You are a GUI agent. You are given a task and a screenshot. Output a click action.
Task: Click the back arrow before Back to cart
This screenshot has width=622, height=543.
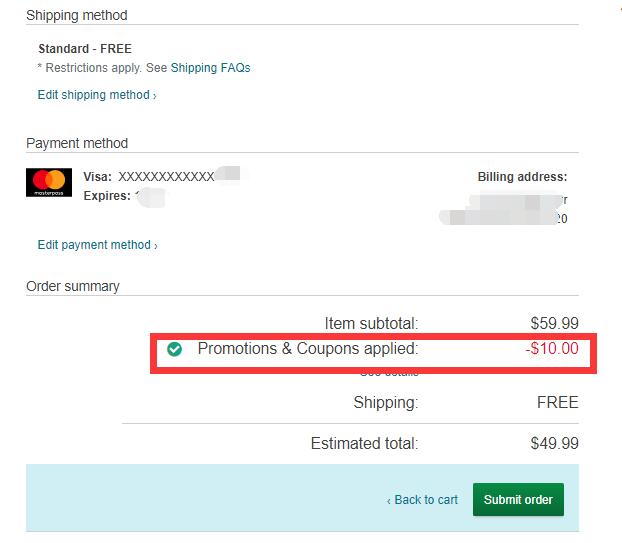(x=389, y=501)
